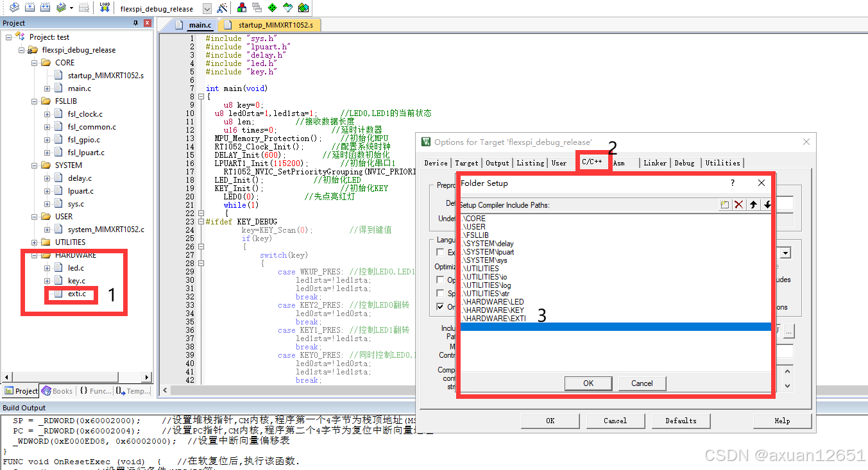Click the '...' browse button for include paths
The width and height of the screenshot is (868, 470).
pyautogui.click(x=789, y=332)
